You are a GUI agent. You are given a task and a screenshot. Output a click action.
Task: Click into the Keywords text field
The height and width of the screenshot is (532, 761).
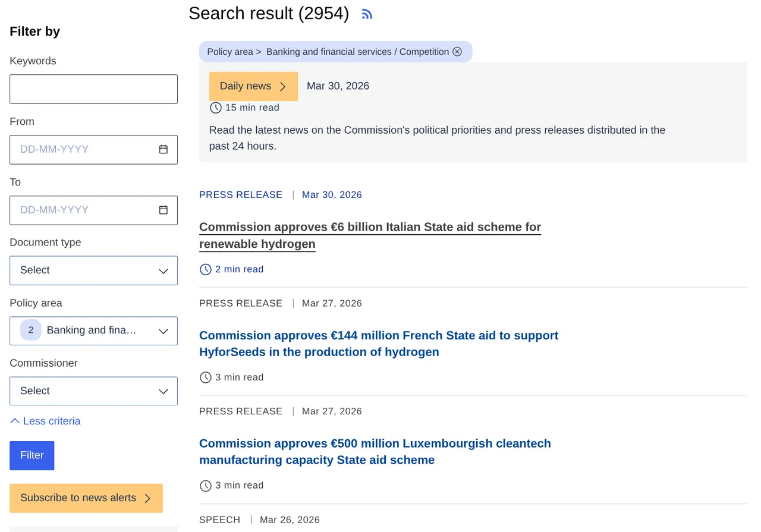pyautogui.click(x=93, y=89)
